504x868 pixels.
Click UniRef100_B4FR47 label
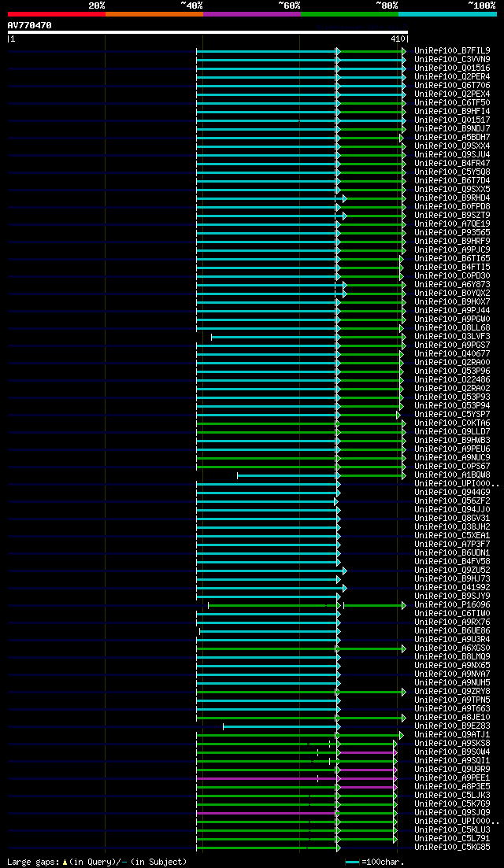point(452,164)
